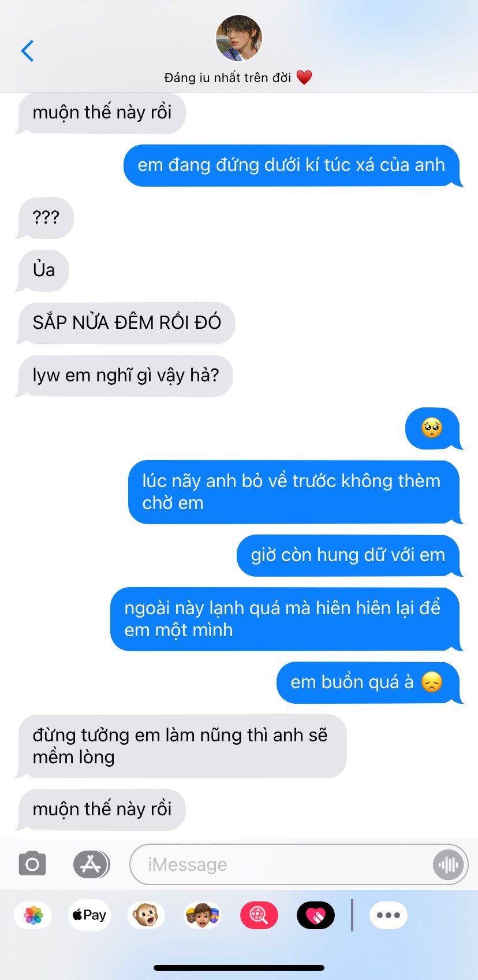Start audio message recording icon

pyautogui.click(x=448, y=864)
